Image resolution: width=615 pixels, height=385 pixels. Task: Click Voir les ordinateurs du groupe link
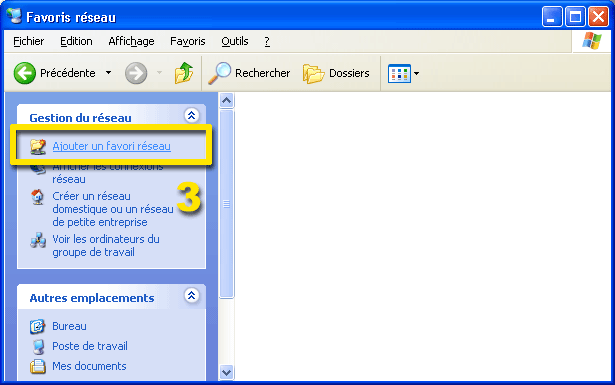pos(106,245)
